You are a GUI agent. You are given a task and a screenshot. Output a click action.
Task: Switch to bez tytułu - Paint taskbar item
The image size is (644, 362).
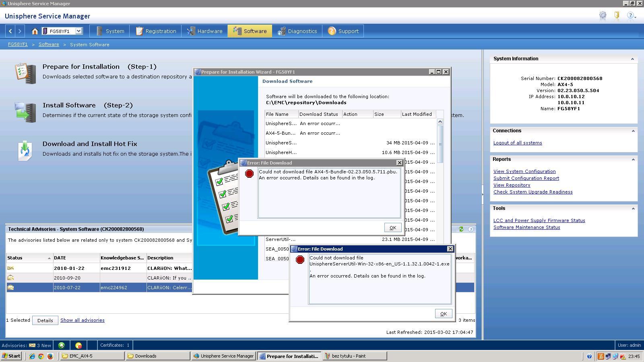click(355, 356)
